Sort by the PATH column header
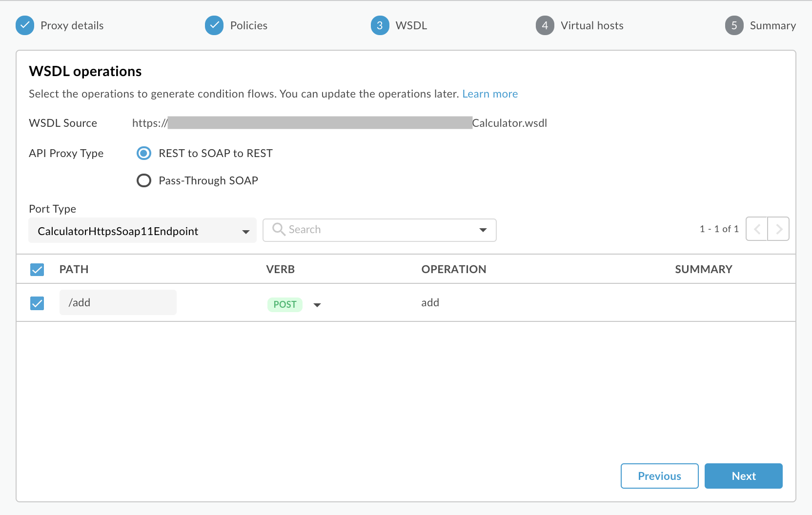Viewport: 812px width, 515px height. pos(74,270)
